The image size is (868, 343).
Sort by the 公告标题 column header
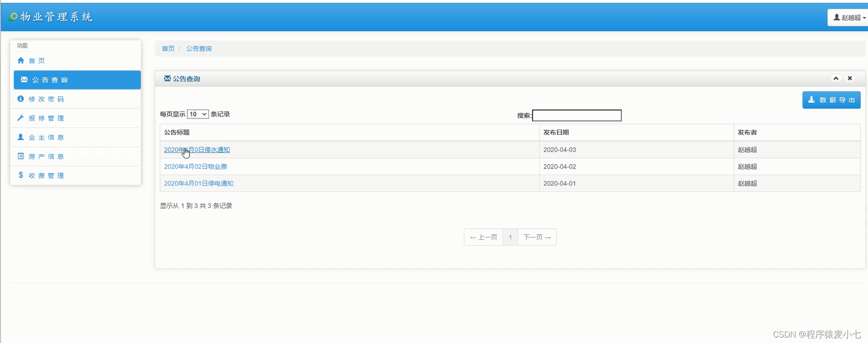pos(350,132)
